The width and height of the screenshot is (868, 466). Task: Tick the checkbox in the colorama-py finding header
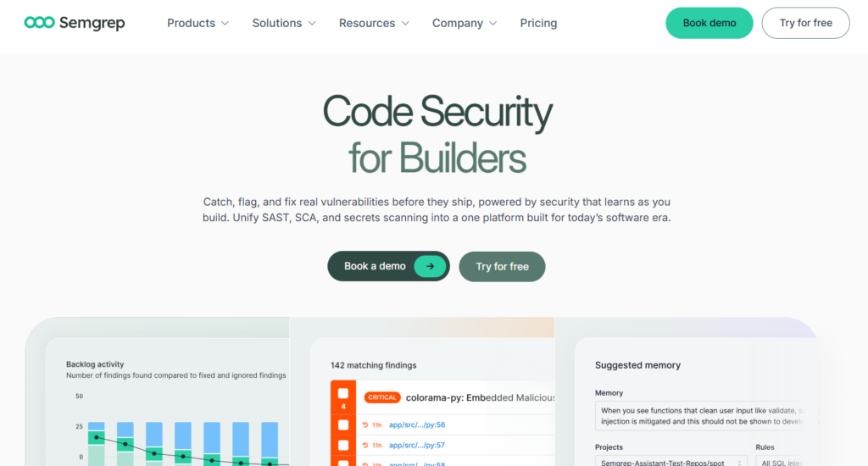[343, 394]
